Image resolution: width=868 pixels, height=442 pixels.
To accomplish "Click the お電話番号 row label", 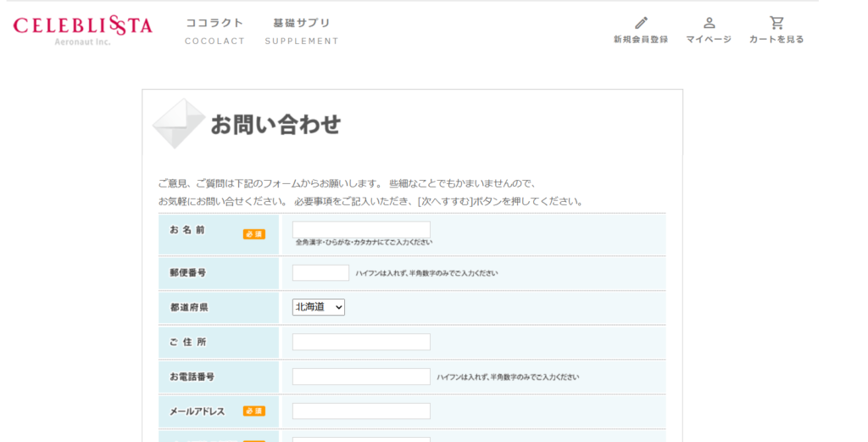I will click(192, 377).
